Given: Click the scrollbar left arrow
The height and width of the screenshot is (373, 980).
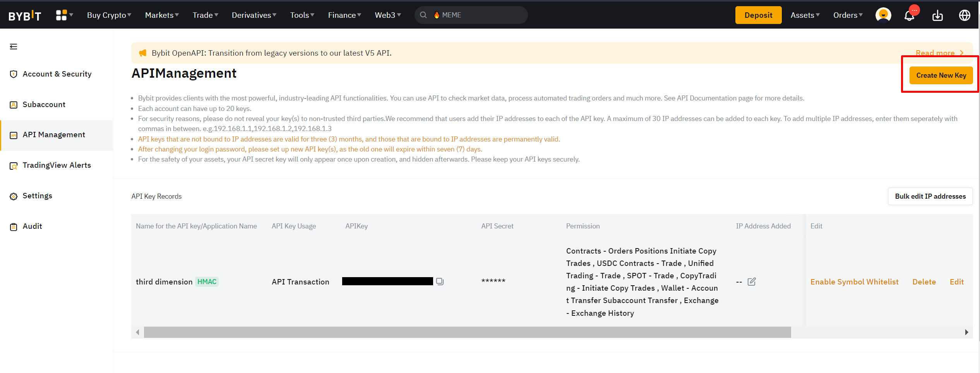Looking at the screenshot, I should point(137,332).
